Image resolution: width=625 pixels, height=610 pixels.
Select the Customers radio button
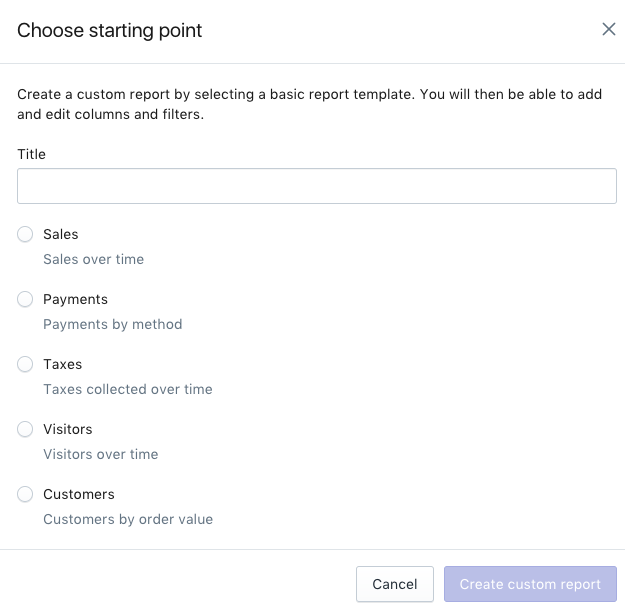pos(25,494)
